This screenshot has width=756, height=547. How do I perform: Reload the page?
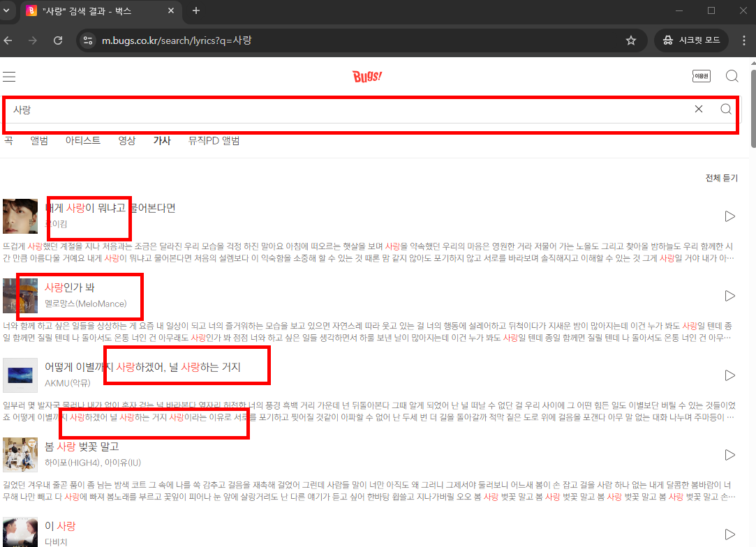point(58,40)
